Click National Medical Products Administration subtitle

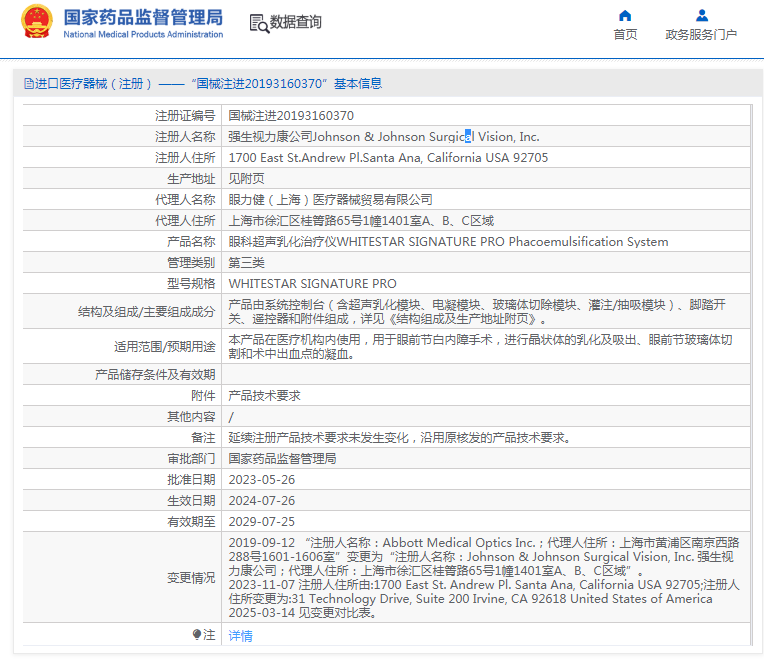pyautogui.click(x=143, y=35)
